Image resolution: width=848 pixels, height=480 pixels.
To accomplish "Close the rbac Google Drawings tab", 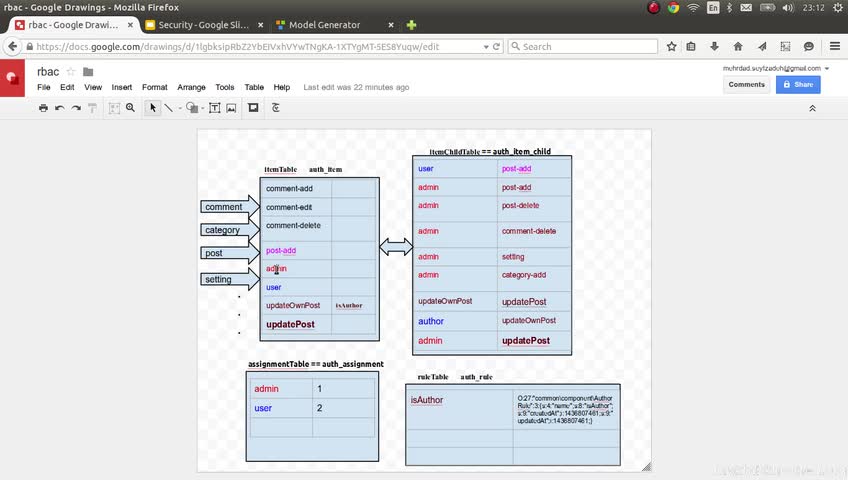I will (130, 25).
